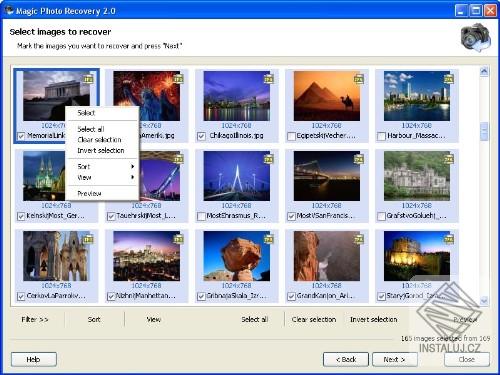Expand the Sort submenu in context menu

102,166
